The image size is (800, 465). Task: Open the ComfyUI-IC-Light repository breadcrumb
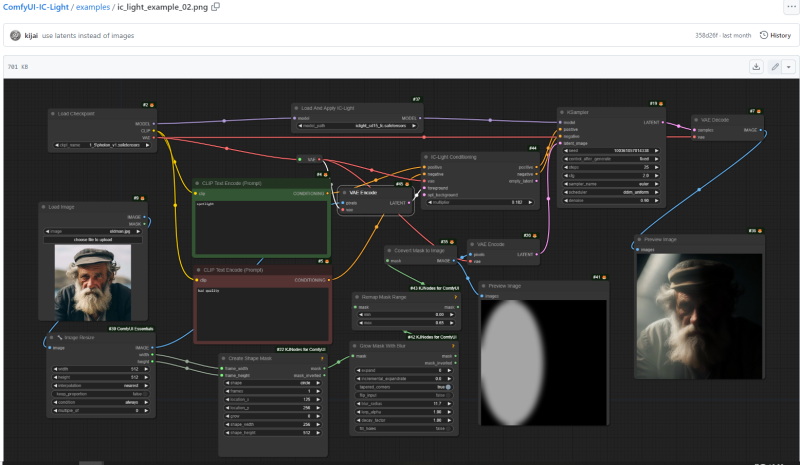point(36,7)
